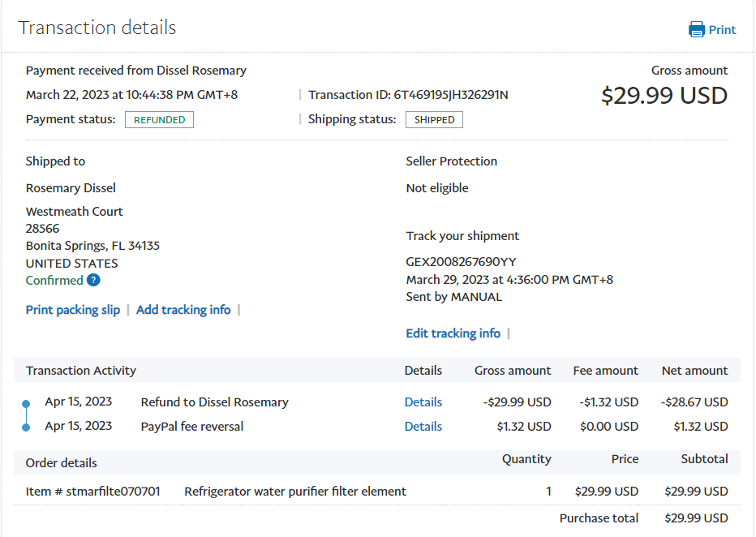Click tracking number GEX2008267690YY
Screen dimensions: 756x537
461,262
